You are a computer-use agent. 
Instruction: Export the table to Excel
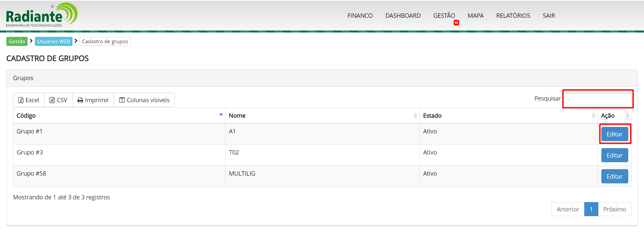coord(29,100)
